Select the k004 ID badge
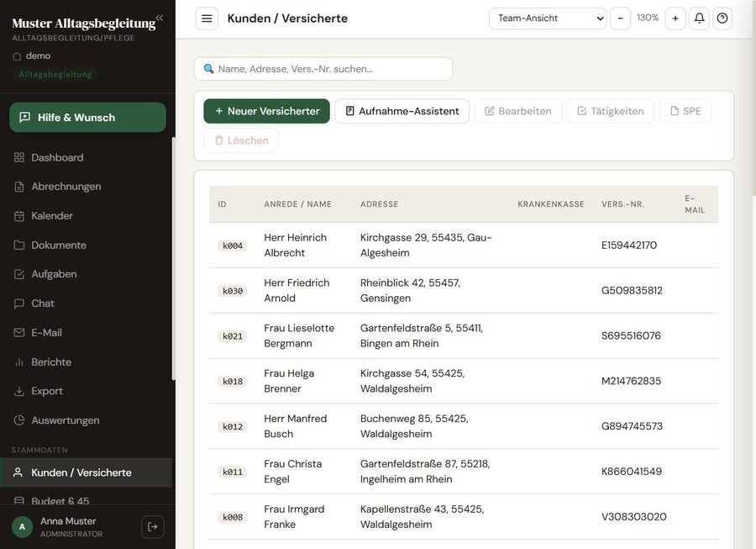Screen dimensions: 756x549 coord(233,245)
